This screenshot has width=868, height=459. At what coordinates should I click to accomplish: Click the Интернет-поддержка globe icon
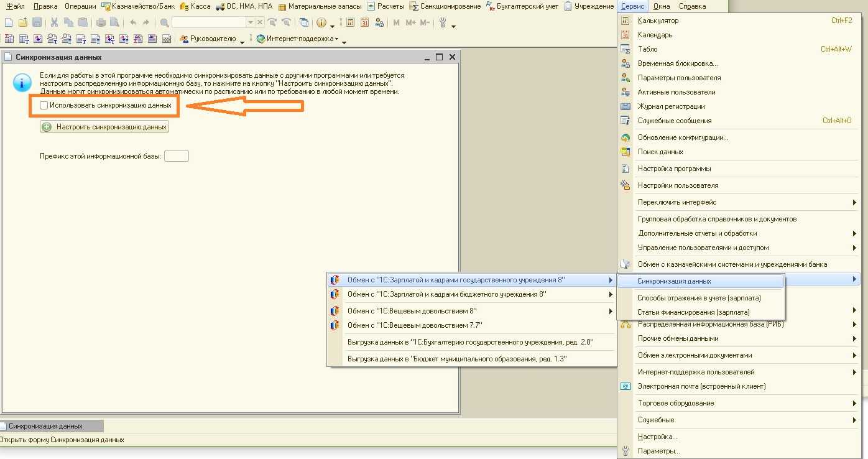point(261,39)
